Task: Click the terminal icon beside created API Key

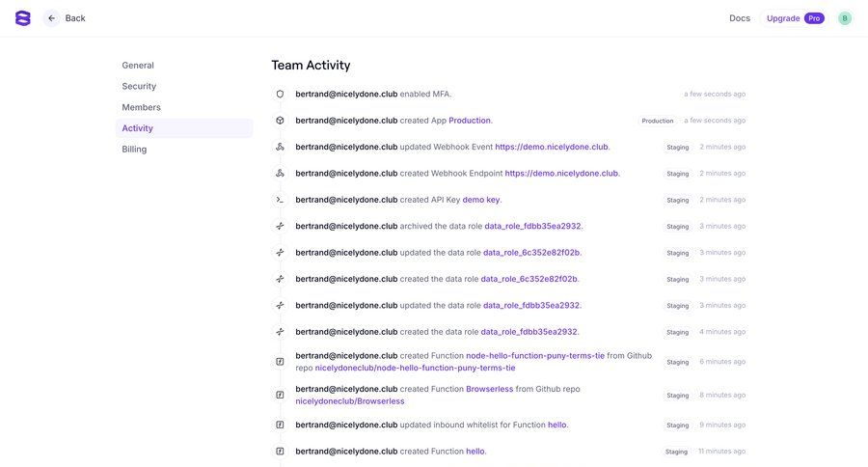Action: (x=280, y=200)
